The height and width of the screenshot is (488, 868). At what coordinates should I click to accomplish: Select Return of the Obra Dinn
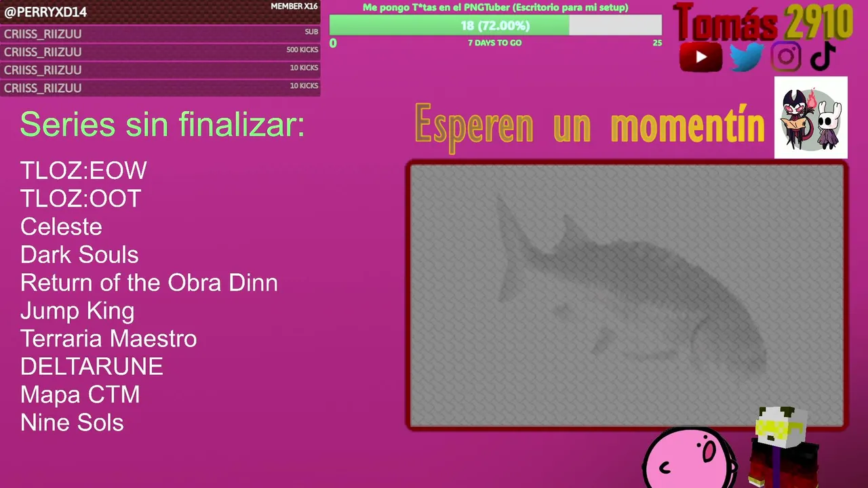(149, 283)
